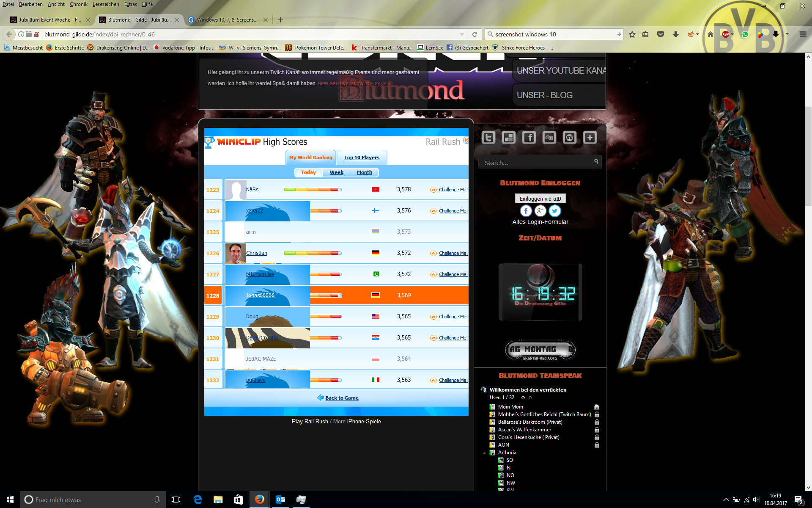Click the Twitter share icon in sidebar
Image resolution: width=812 pixels, height=508 pixels.
pos(488,138)
